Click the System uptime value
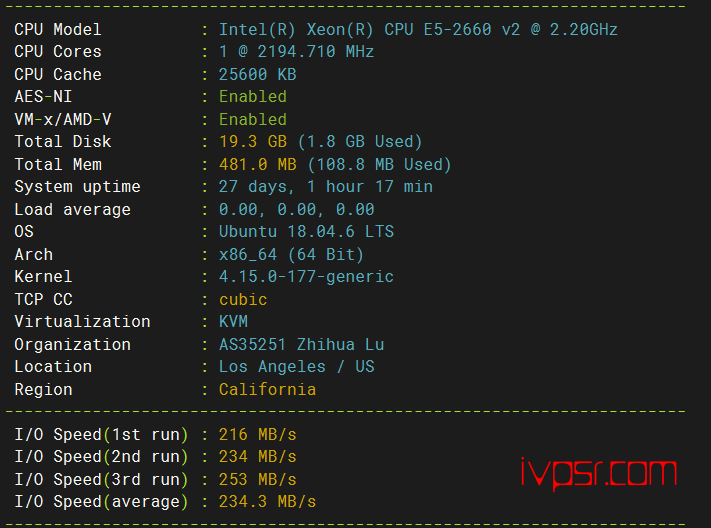Image resolution: width=711 pixels, height=528 pixels. click(x=326, y=187)
